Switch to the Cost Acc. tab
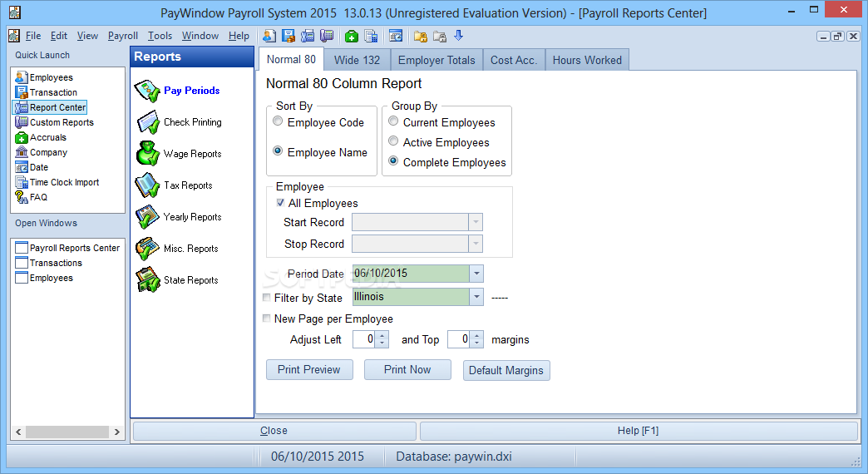868x474 pixels. click(x=514, y=60)
